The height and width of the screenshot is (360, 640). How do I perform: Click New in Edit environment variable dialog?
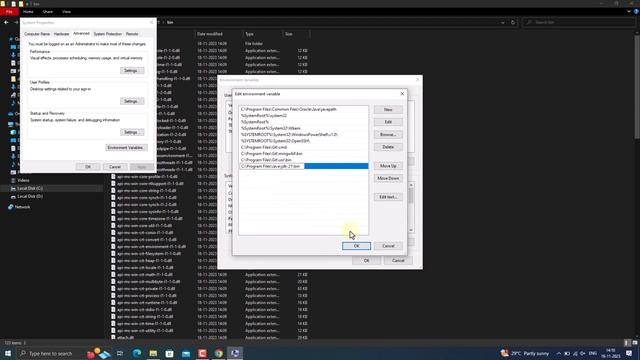pyautogui.click(x=388, y=109)
